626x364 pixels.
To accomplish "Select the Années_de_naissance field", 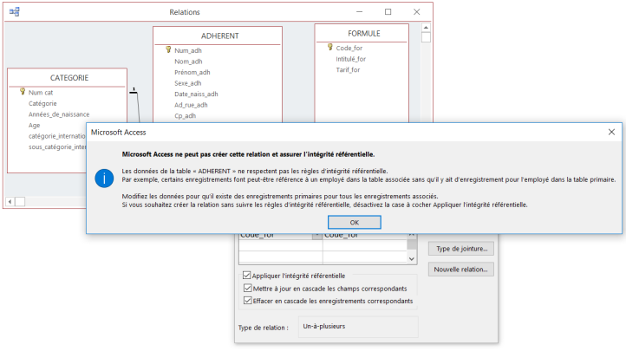I will click(59, 114).
